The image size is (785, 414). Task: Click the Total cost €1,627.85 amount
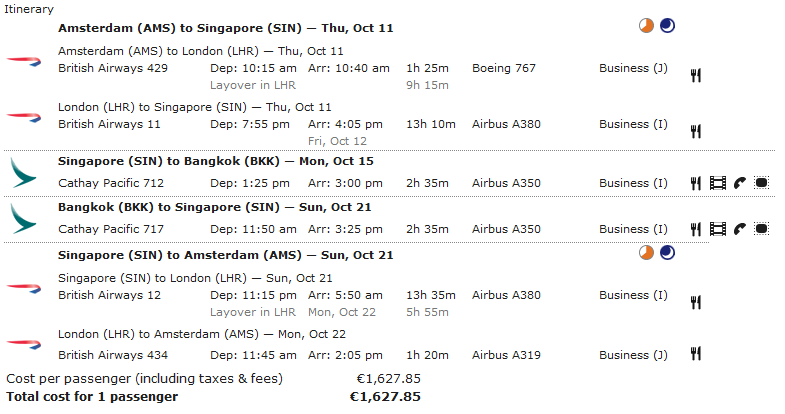coord(385,397)
